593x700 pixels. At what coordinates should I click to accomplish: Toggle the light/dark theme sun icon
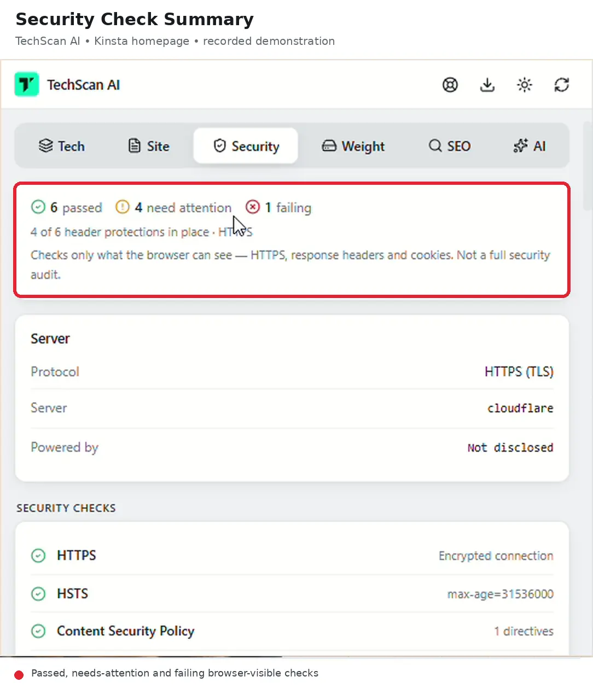pyautogui.click(x=525, y=85)
